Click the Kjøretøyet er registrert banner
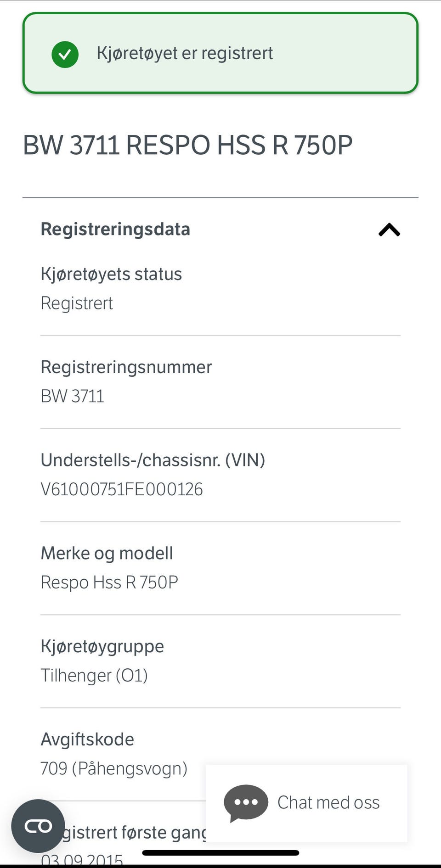Image resolution: width=441 pixels, height=868 pixels. (220, 53)
